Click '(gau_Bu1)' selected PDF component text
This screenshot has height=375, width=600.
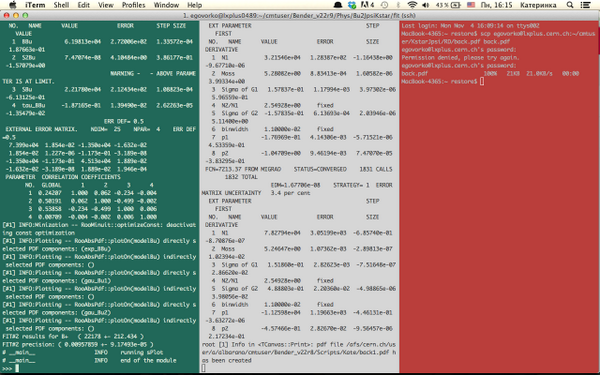(x=95, y=280)
